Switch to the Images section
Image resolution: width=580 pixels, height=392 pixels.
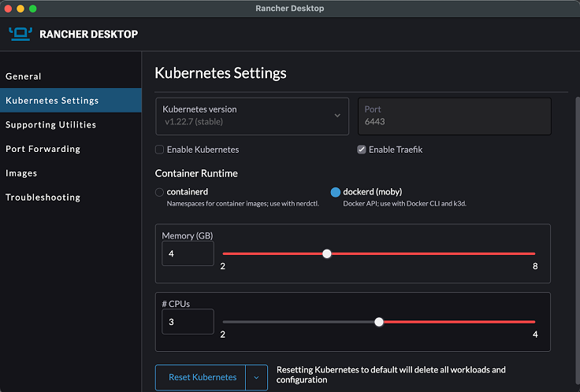(x=21, y=173)
